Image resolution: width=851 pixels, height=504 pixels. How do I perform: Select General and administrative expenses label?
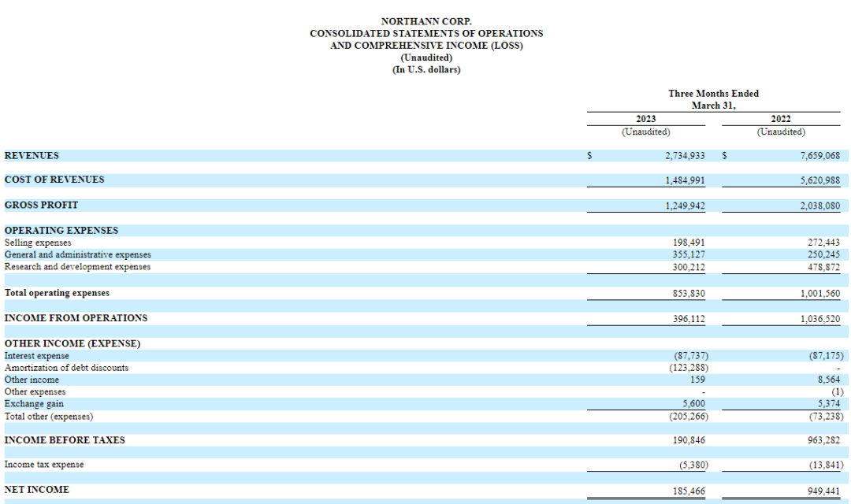(x=78, y=254)
